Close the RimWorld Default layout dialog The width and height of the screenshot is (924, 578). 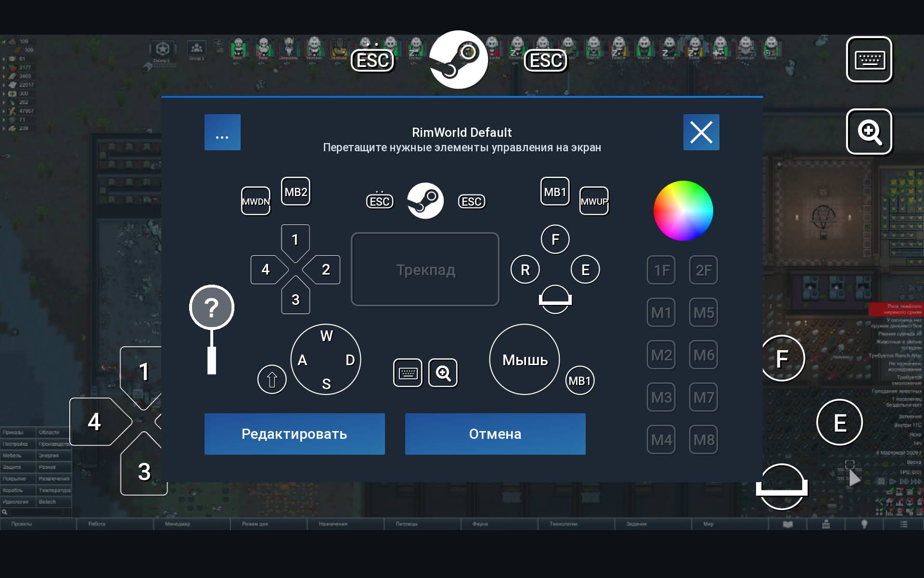[701, 132]
